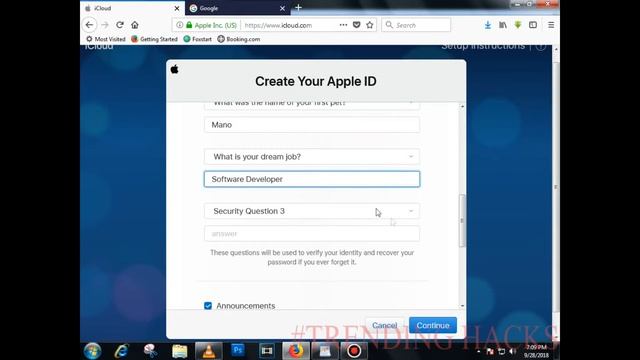The height and width of the screenshot is (360, 640).
Task: Click the green padlock Apple Inc. identity
Action: pyautogui.click(x=211, y=25)
